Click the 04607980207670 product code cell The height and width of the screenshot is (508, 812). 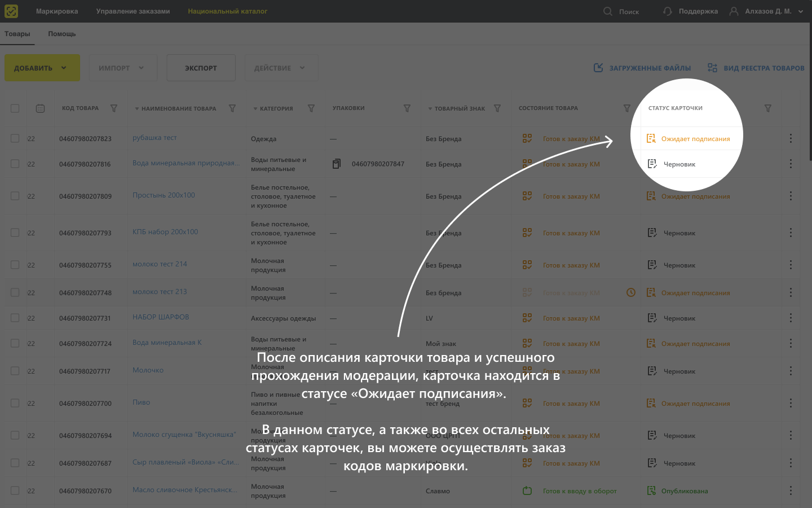[85, 491]
